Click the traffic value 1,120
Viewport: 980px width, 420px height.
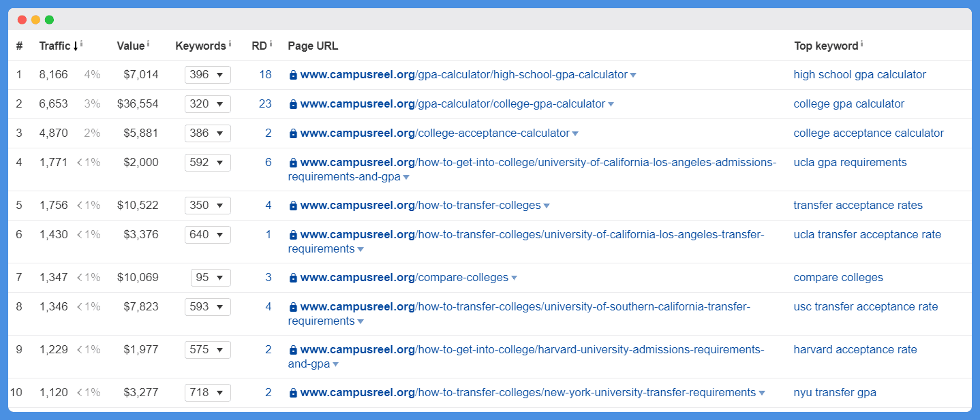tap(54, 393)
